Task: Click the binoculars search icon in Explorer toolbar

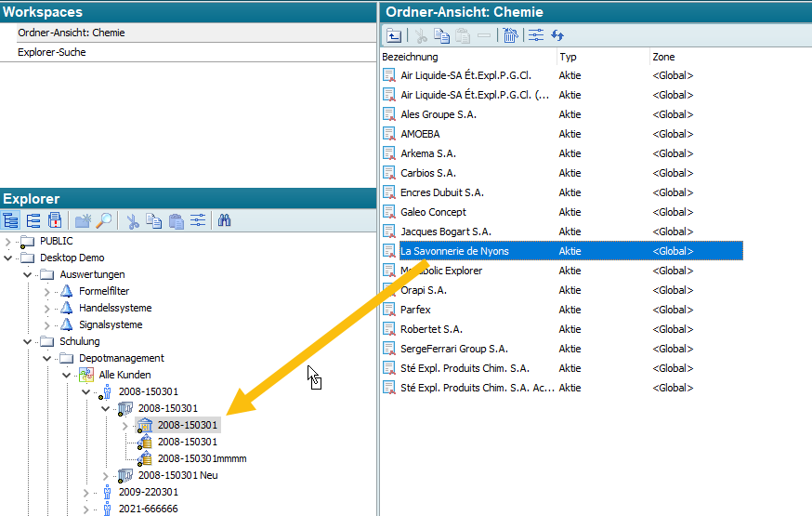Action: point(224,220)
